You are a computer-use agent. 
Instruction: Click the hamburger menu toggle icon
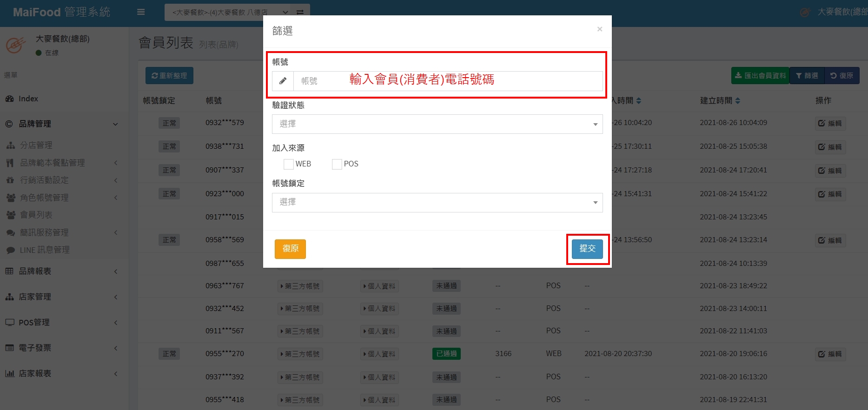pyautogui.click(x=141, y=12)
